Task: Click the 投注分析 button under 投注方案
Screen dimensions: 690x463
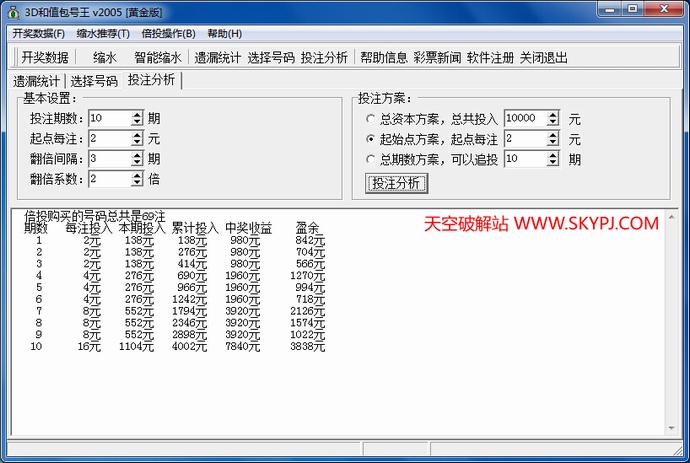Action: tap(398, 183)
